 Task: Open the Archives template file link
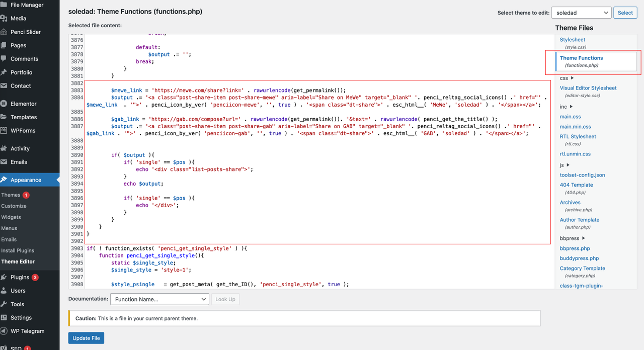tap(570, 203)
